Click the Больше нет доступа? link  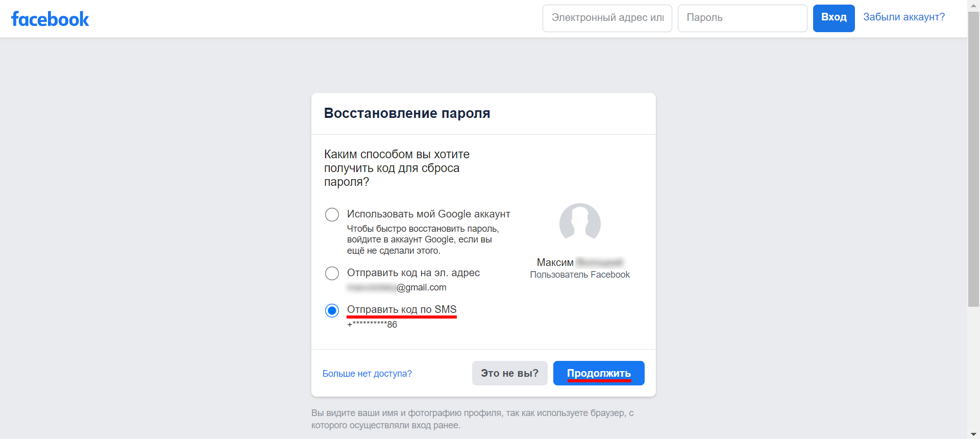(367, 374)
